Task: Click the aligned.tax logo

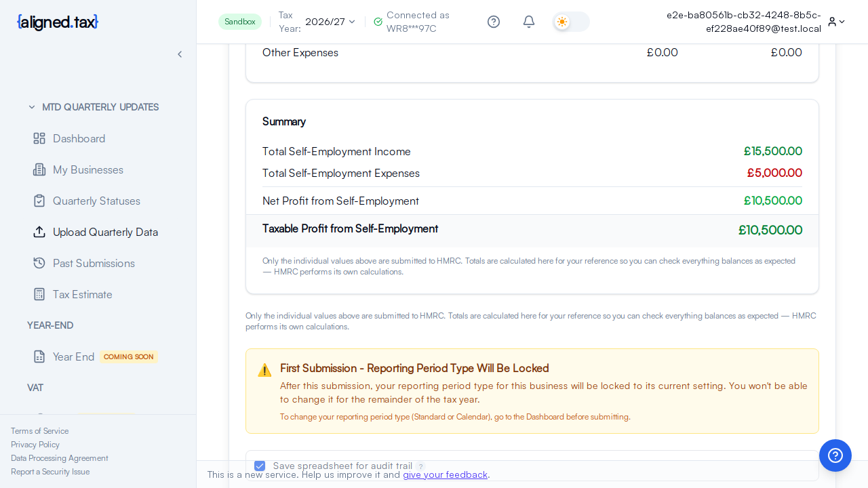Action: click(x=58, y=22)
